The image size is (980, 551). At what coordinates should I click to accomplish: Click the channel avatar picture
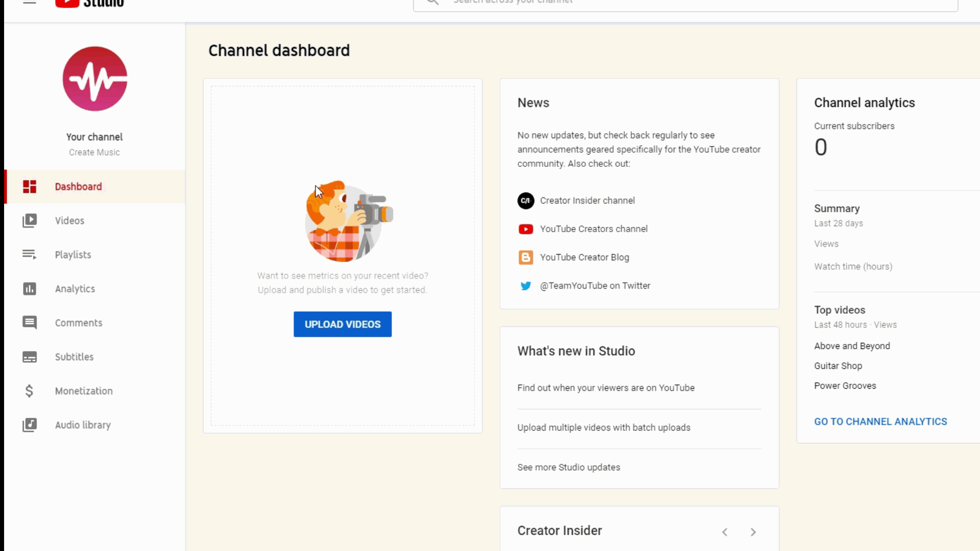click(95, 79)
